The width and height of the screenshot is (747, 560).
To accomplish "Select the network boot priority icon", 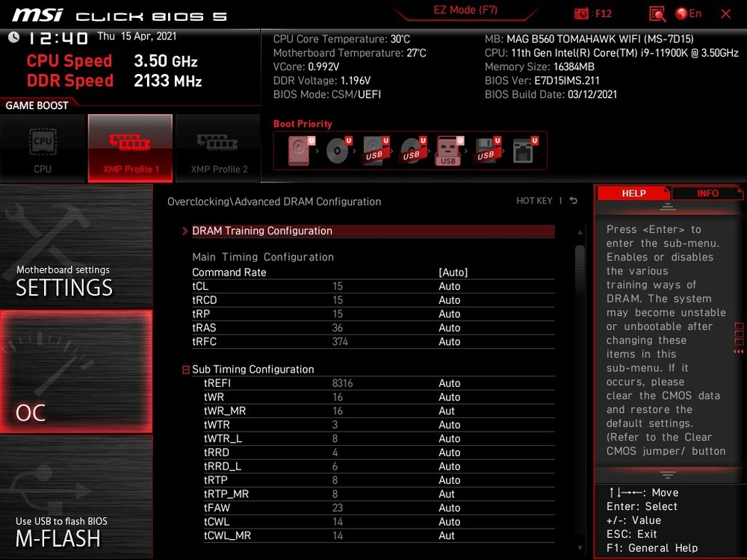I will (x=524, y=151).
